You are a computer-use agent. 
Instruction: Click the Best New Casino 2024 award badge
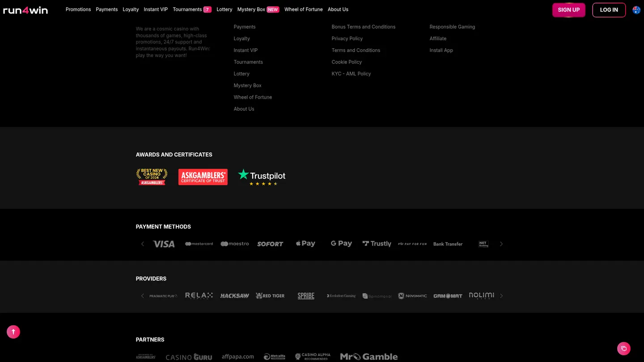point(152,177)
